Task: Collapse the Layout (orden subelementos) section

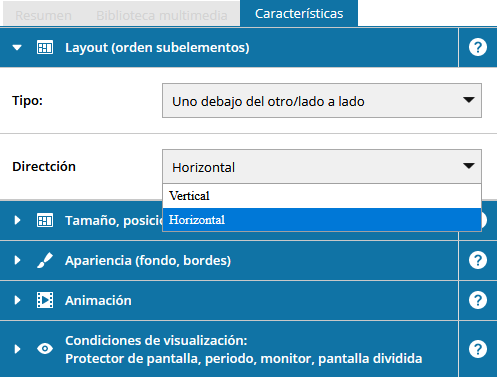Action: click(17, 48)
